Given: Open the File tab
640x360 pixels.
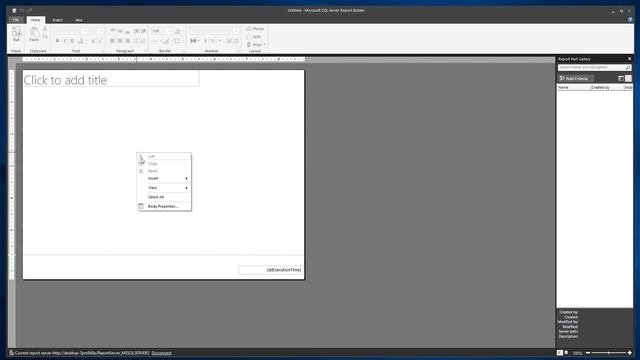Looking at the screenshot, I should tap(16, 20).
